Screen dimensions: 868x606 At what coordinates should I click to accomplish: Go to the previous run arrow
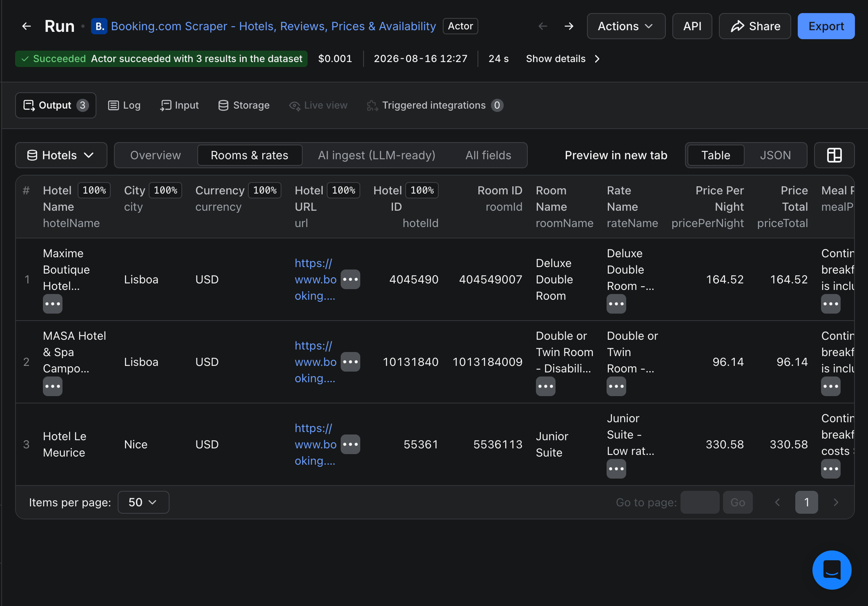pyautogui.click(x=543, y=26)
